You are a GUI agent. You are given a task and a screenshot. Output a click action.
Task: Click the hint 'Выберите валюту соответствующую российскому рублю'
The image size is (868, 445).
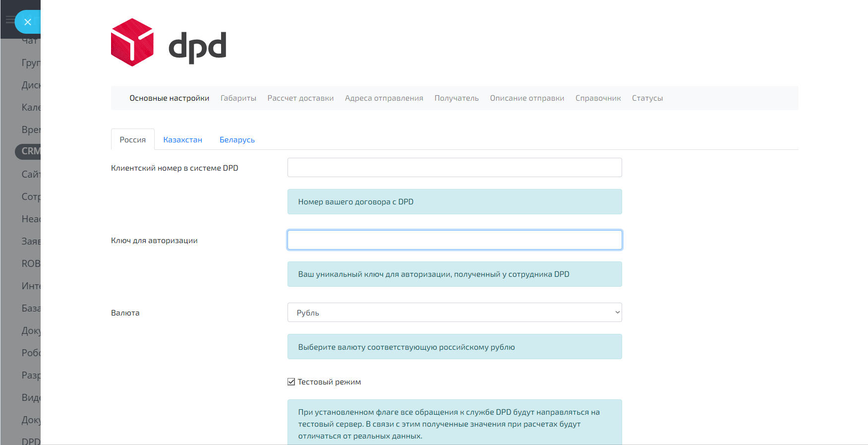pyautogui.click(x=406, y=347)
